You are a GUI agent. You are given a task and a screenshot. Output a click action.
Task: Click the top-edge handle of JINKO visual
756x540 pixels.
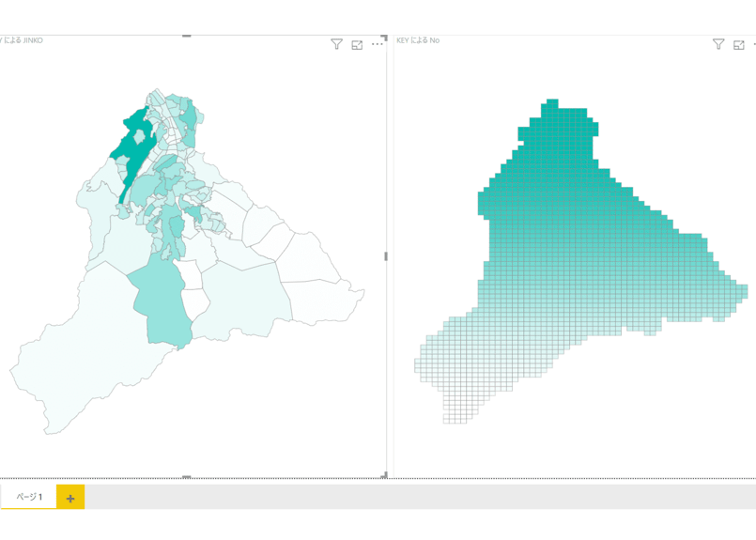tap(187, 36)
